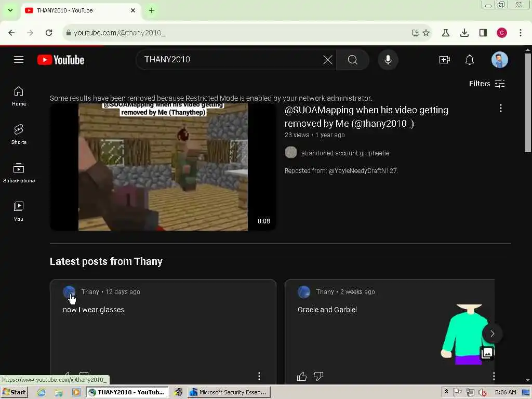The width and height of the screenshot is (532, 399).
Task: Open the 'now I wear glasses' post text
Action: [x=94, y=310]
